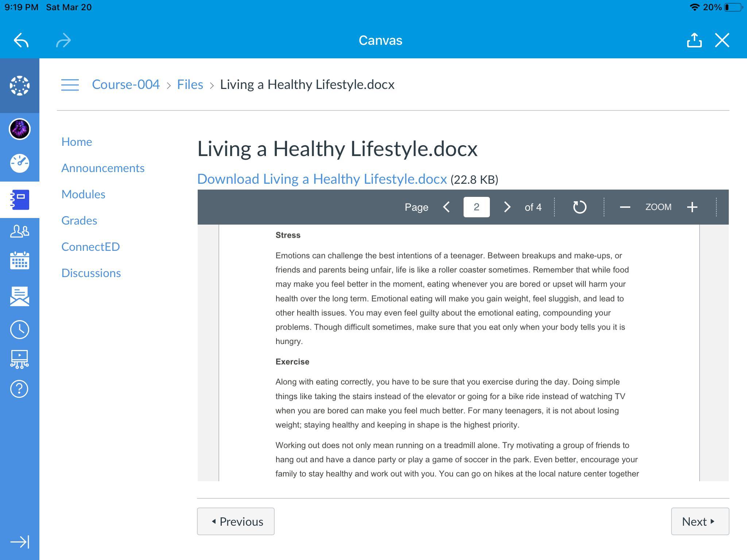747x560 pixels.
Task: Open the Groups people icon
Action: point(20,231)
